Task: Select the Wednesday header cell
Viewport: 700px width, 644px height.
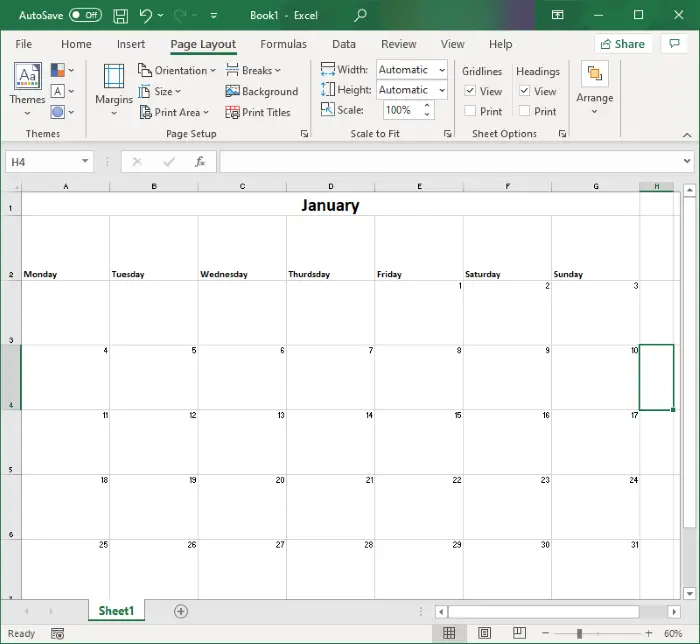Action: coord(242,248)
